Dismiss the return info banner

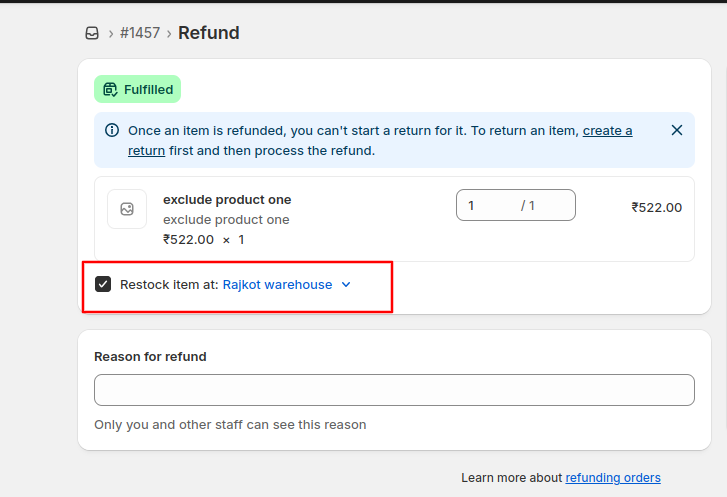coord(677,130)
